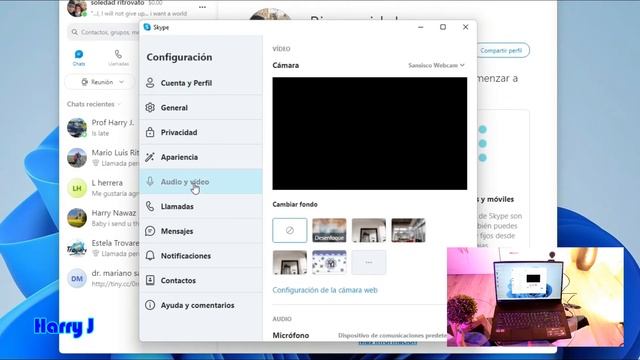This screenshot has width=640, height=360.
Task: Open Configuración de la cámara web link
Action: pos(325,290)
